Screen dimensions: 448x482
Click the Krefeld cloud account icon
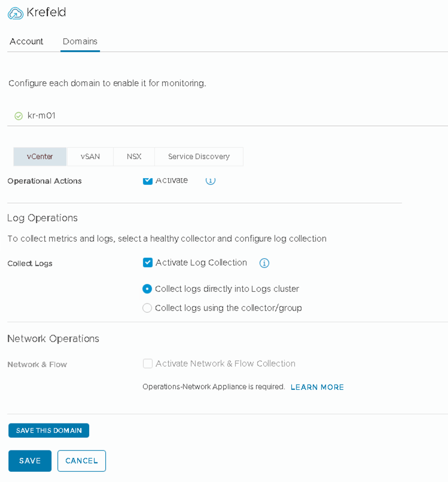click(16, 13)
